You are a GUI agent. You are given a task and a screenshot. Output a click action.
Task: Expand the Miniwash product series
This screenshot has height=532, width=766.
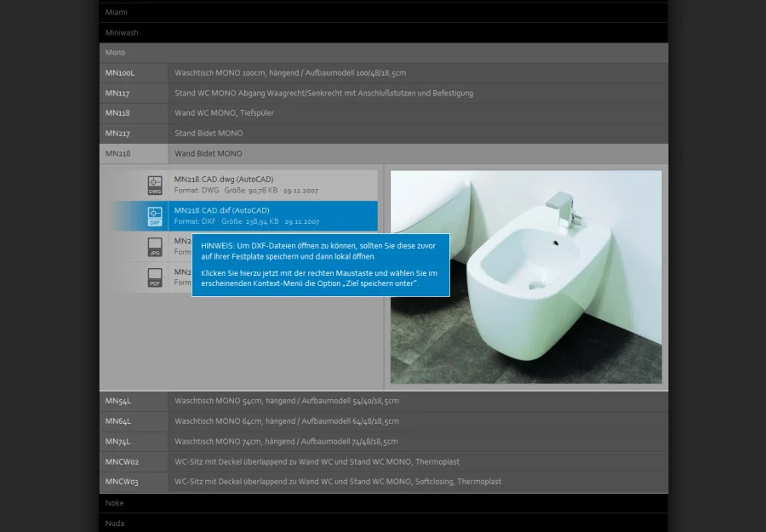click(383, 32)
